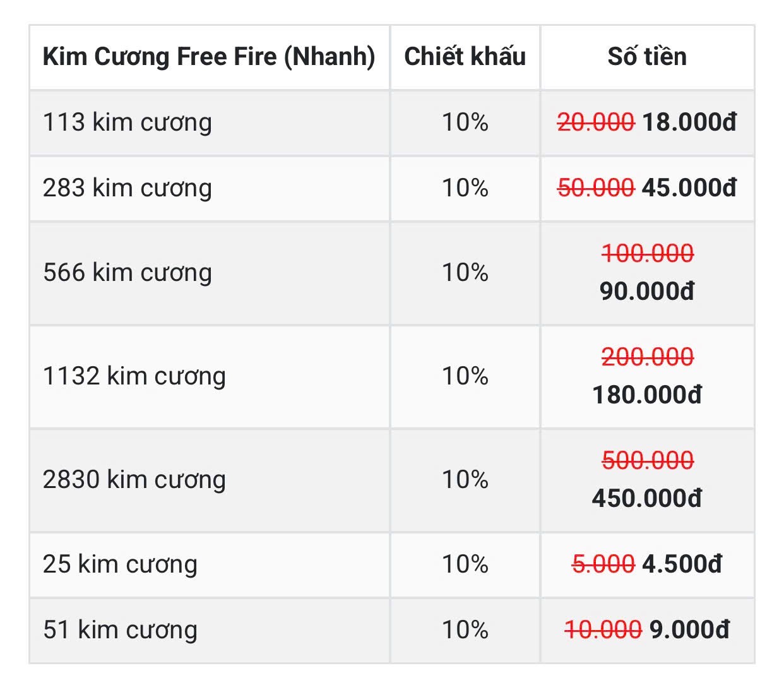The image size is (784, 685).
Task: Click the crossed-out 200.000 original price
Action: coord(648,357)
